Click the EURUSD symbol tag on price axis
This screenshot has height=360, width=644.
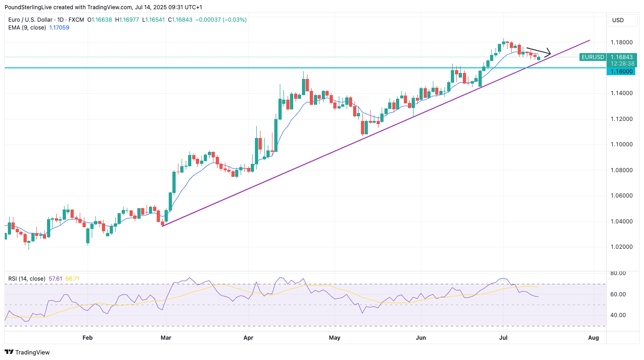point(592,57)
